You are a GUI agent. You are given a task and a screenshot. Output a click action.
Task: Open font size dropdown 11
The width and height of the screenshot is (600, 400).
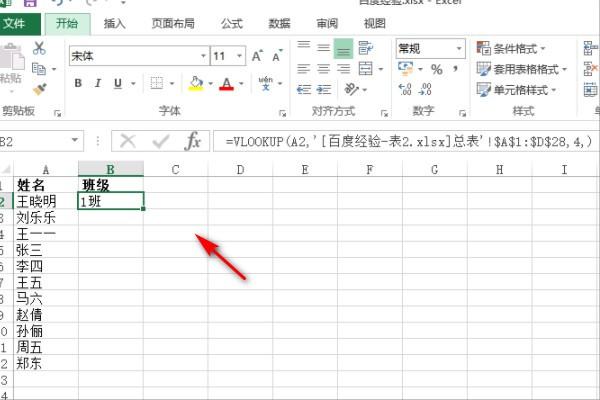(239, 56)
